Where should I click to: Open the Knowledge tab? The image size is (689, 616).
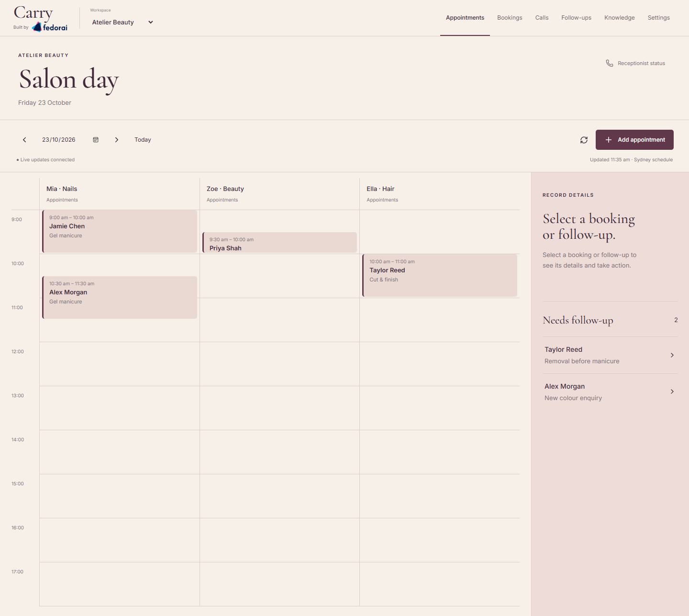619,18
